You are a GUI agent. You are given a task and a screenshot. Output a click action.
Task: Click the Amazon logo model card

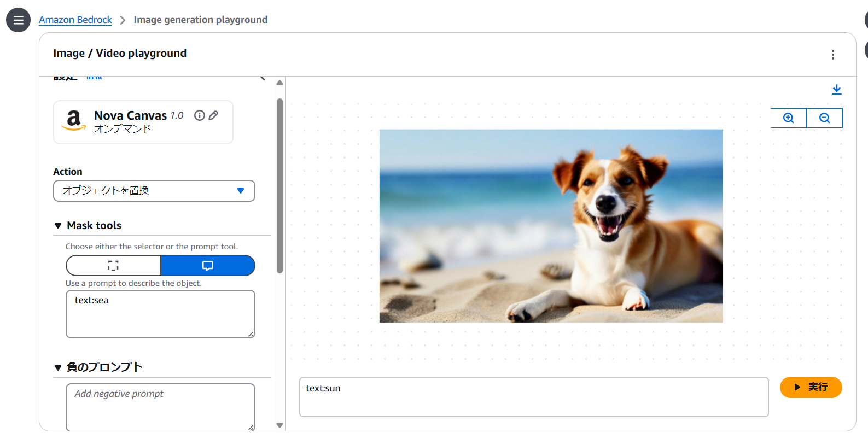(x=143, y=122)
